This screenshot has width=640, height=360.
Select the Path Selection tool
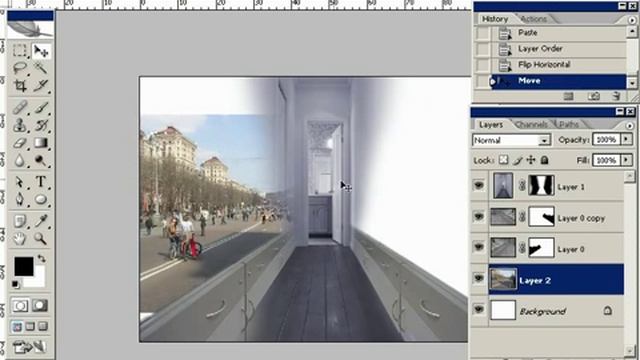coord(19,182)
